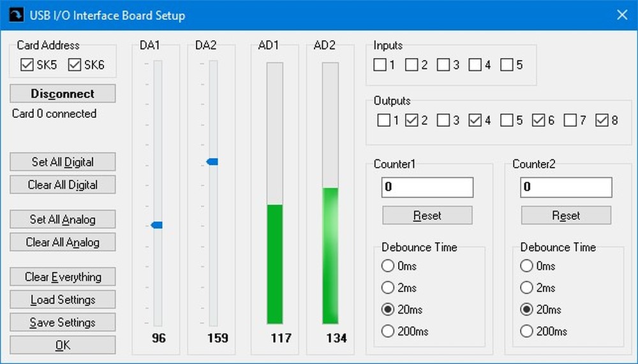Enable output 1 checkbox
This screenshot has height=364, width=638.
pyautogui.click(x=383, y=120)
